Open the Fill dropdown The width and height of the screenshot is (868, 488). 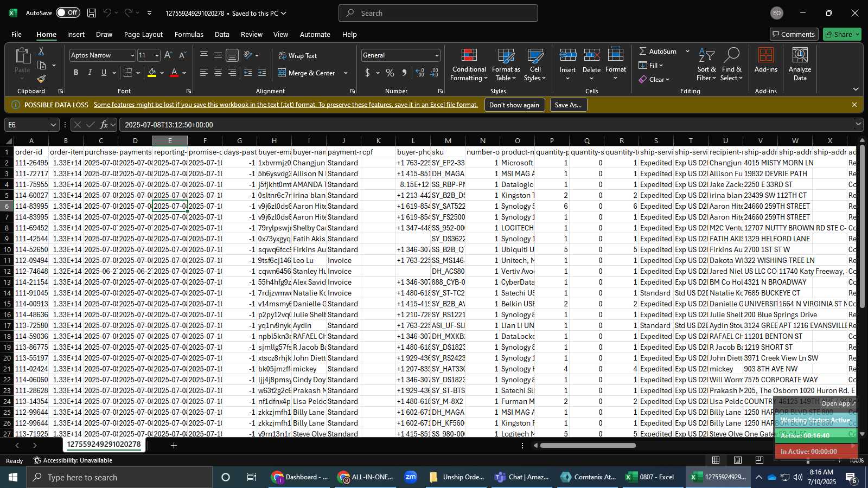(651, 65)
